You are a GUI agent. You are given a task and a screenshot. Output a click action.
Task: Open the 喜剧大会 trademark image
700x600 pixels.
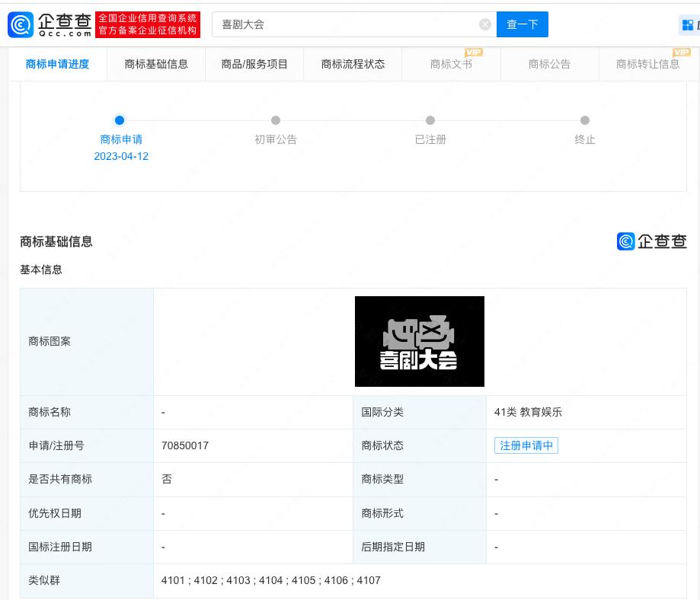(420, 341)
